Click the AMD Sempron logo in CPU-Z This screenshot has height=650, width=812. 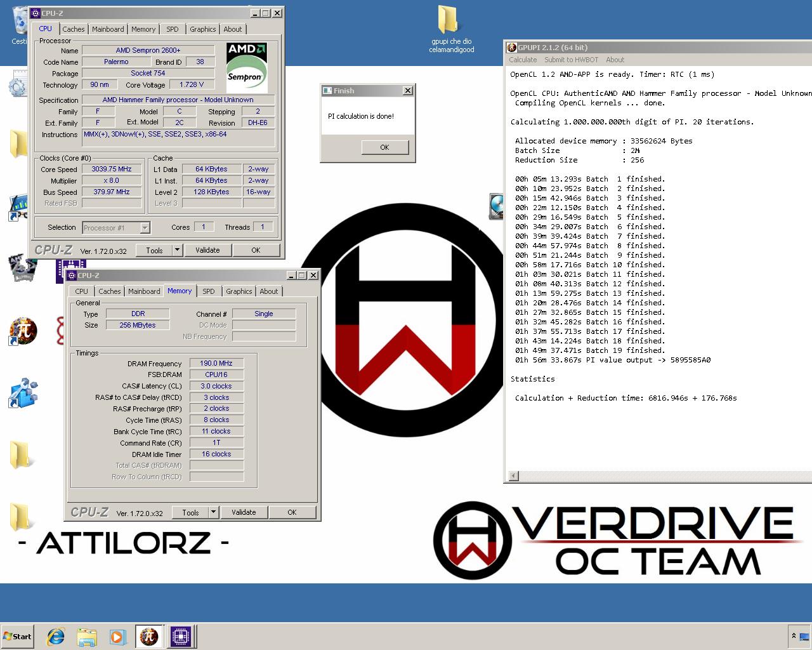coord(247,67)
